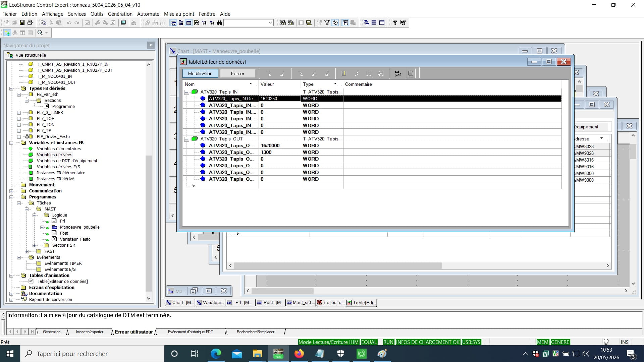The image size is (644, 362).
Task: Select Variables dérivées in the tree
Action: point(54,155)
